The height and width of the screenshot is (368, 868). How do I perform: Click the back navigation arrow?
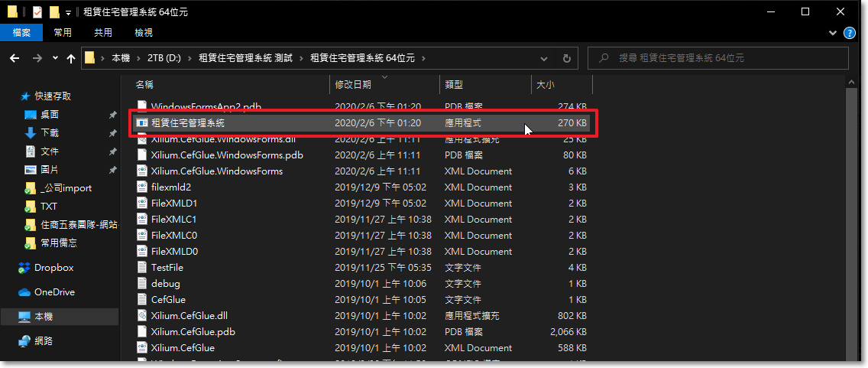coord(15,58)
